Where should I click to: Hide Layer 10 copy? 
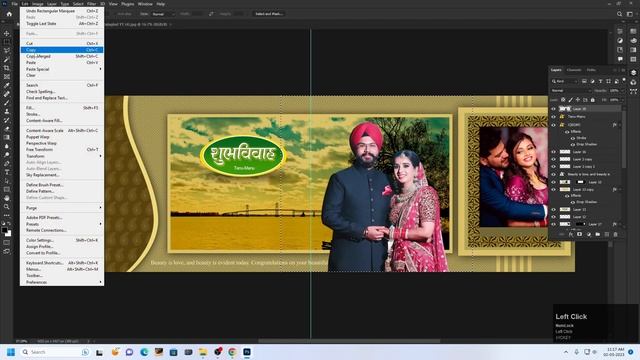(554, 190)
